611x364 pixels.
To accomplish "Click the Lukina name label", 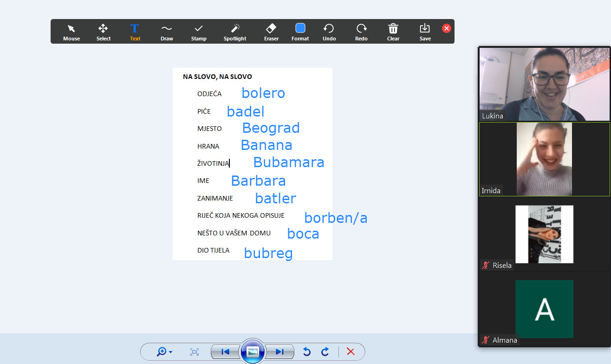I will (x=492, y=116).
